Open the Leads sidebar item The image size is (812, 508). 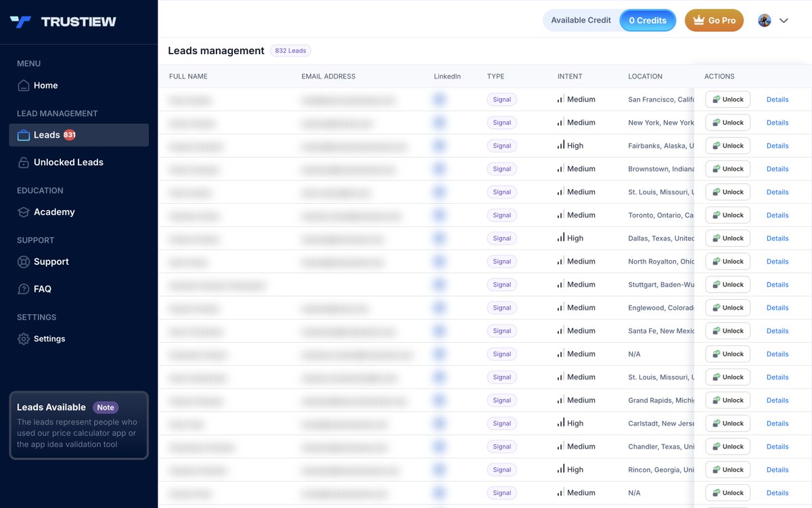point(78,135)
